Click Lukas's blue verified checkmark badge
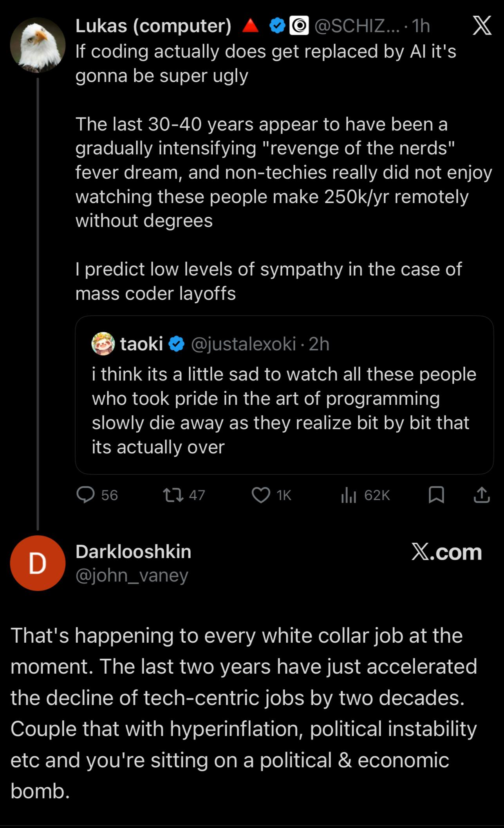 coord(277,26)
